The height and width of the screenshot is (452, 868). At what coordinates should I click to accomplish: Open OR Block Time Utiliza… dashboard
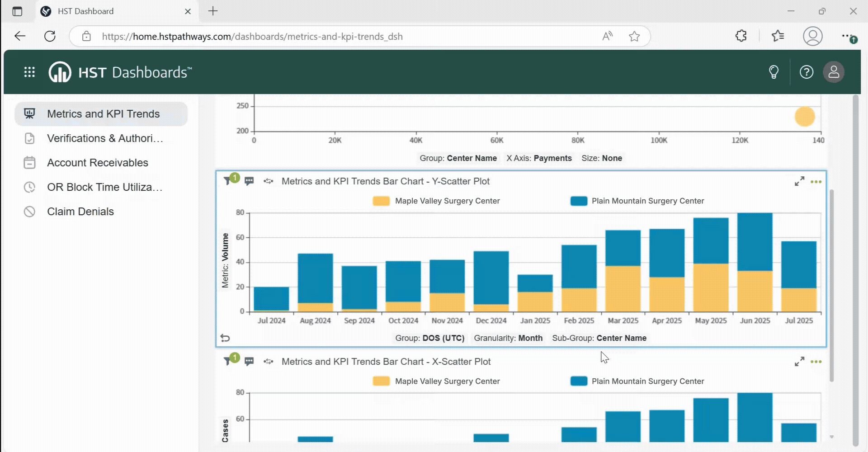click(x=101, y=187)
